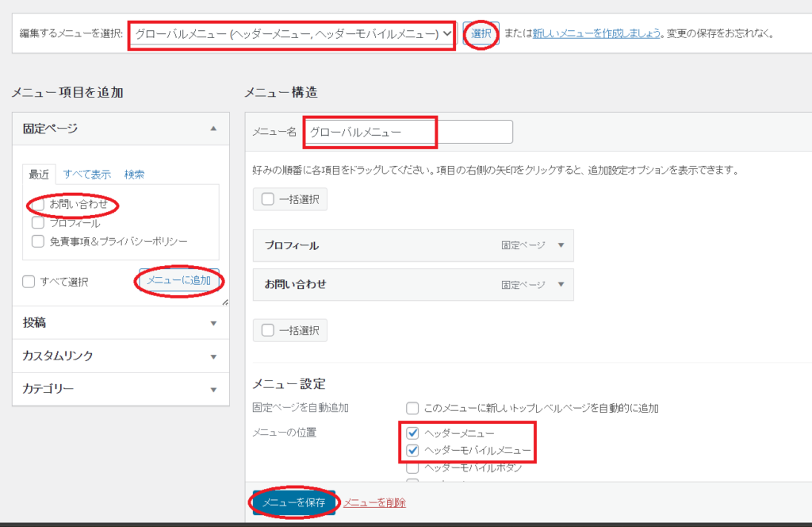Collapse the 固定ページ panel arrow
The width and height of the screenshot is (812, 527).
pos(213,129)
